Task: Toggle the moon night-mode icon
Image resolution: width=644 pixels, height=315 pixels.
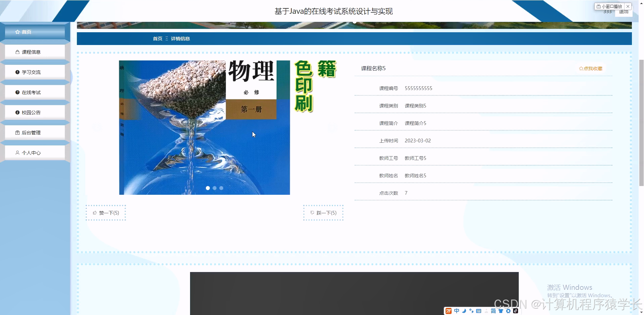Action: [x=464, y=311]
